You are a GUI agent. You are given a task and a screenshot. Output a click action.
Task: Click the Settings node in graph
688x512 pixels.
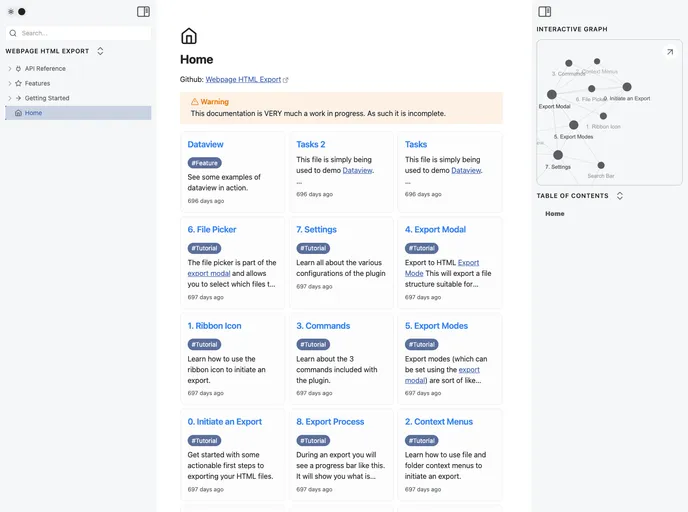558,155
